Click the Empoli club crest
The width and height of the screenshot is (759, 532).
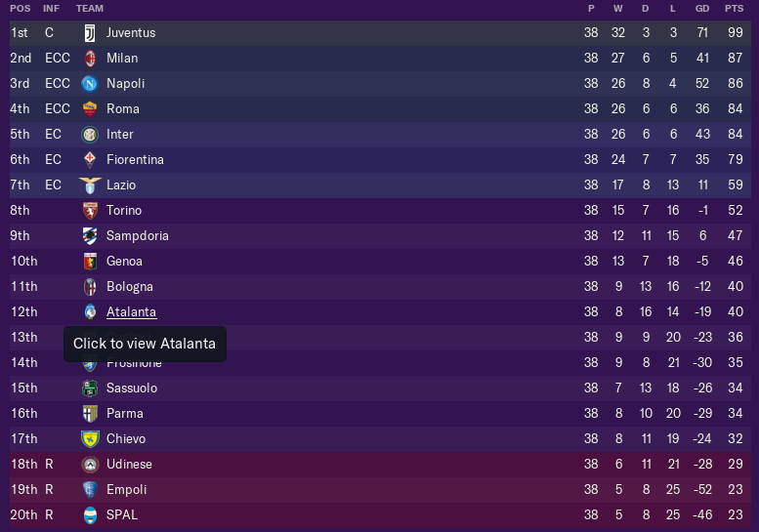[x=90, y=489]
